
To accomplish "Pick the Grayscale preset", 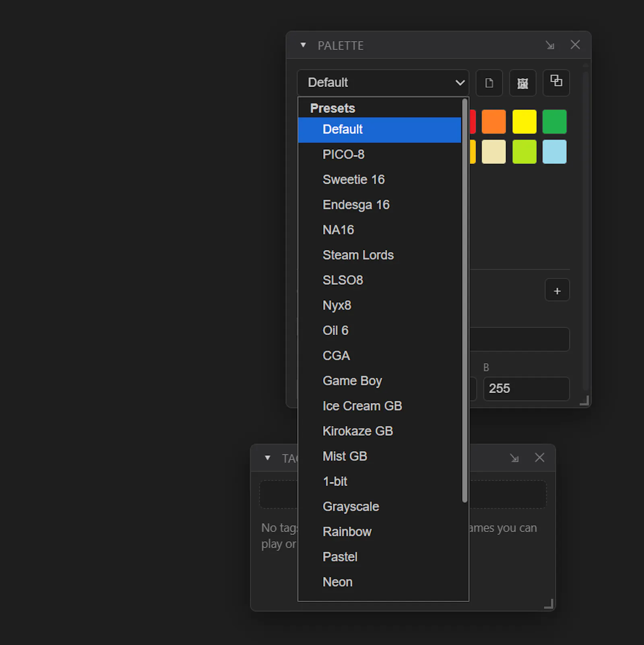I will click(380, 507).
